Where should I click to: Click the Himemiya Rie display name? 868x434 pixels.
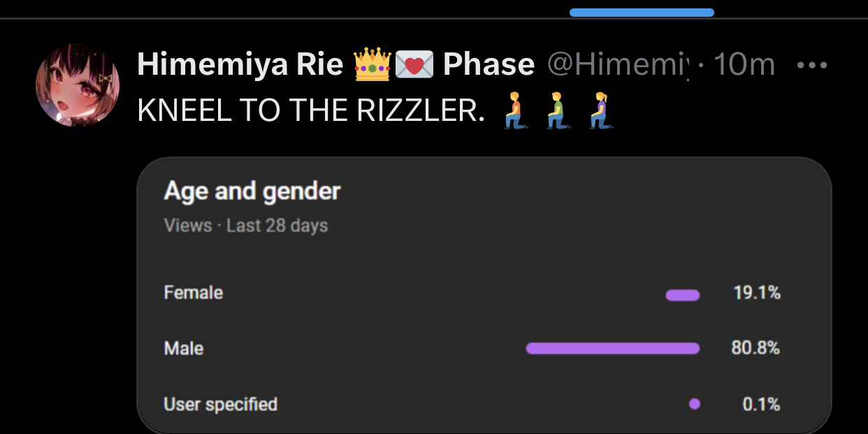[x=240, y=65]
